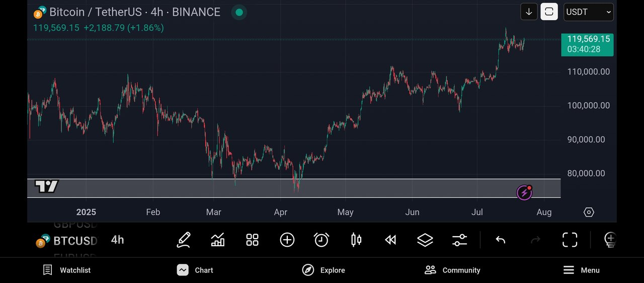Tap the add symbol plus icon
Screen dimensions: 644x283
[287, 240]
